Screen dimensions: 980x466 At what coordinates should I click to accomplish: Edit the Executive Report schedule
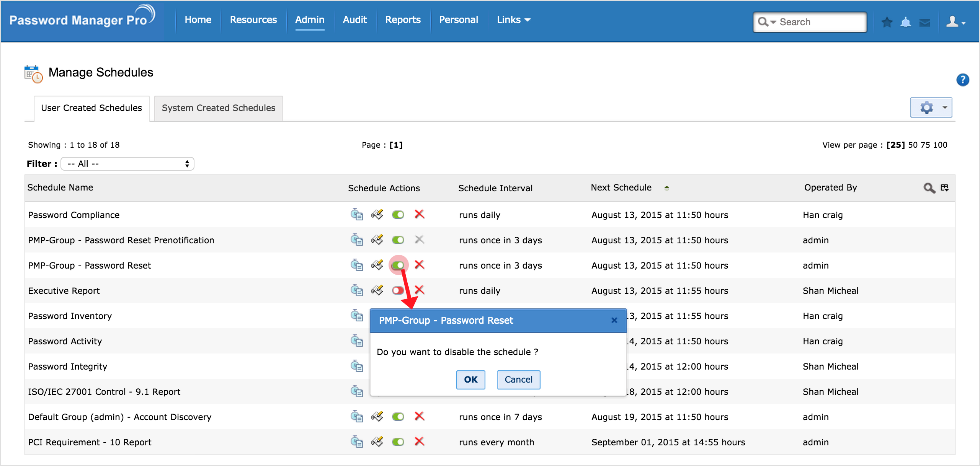pos(377,290)
